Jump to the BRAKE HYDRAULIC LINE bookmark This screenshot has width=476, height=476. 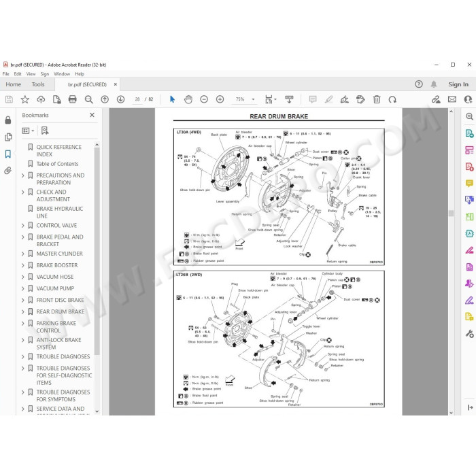pyautogui.click(x=60, y=212)
